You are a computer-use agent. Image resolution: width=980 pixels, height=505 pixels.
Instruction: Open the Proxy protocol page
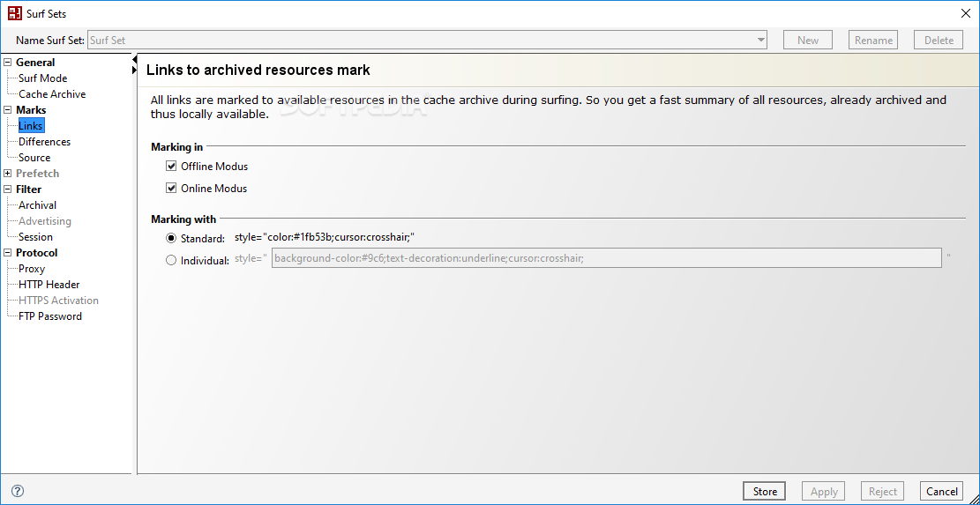pyautogui.click(x=31, y=269)
